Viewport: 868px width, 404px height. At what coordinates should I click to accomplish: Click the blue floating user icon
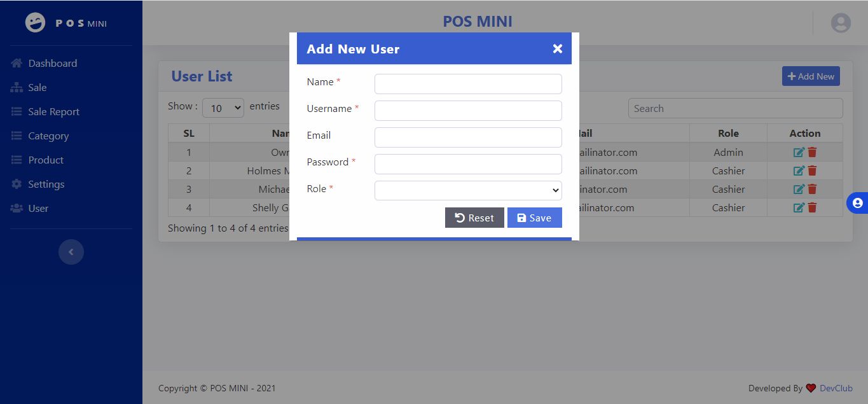pyautogui.click(x=857, y=203)
